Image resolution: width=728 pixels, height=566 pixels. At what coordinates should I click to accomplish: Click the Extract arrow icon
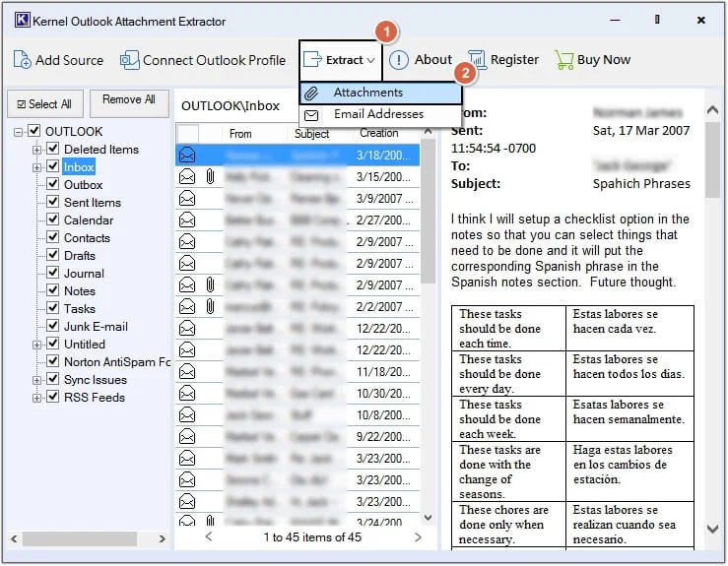(312, 59)
